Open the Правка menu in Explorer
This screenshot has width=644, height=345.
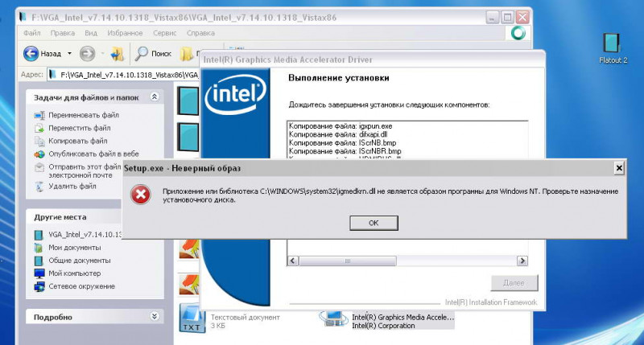click(x=63, y=33)
